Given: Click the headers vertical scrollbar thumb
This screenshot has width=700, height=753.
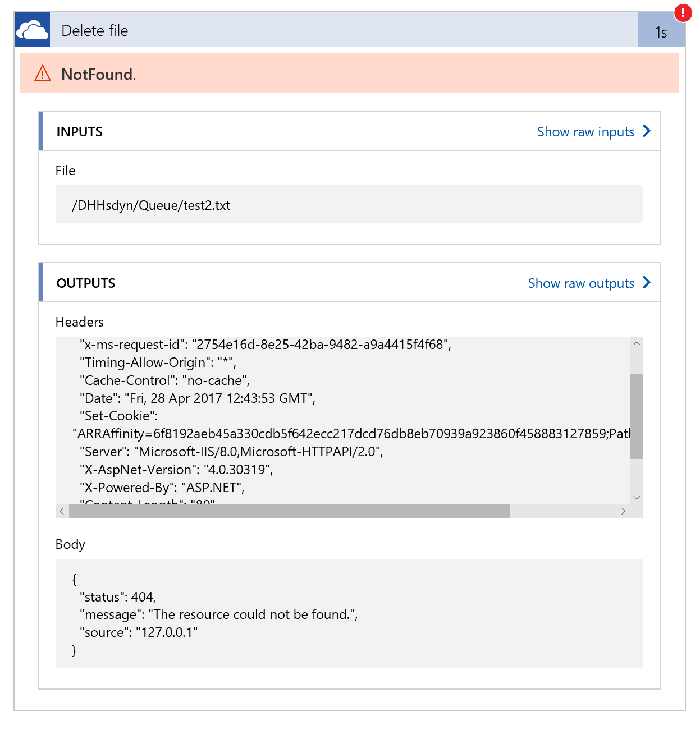Looking at the screenshot, I should tap(637, 416).
